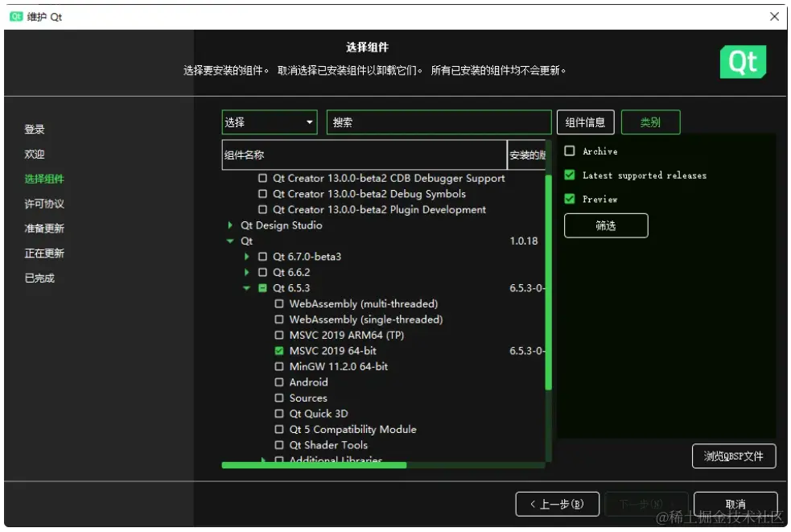This screenshot has width=791, height=532.
Task: Click 浏览QBSP文件 button
Action: (734, 456)
